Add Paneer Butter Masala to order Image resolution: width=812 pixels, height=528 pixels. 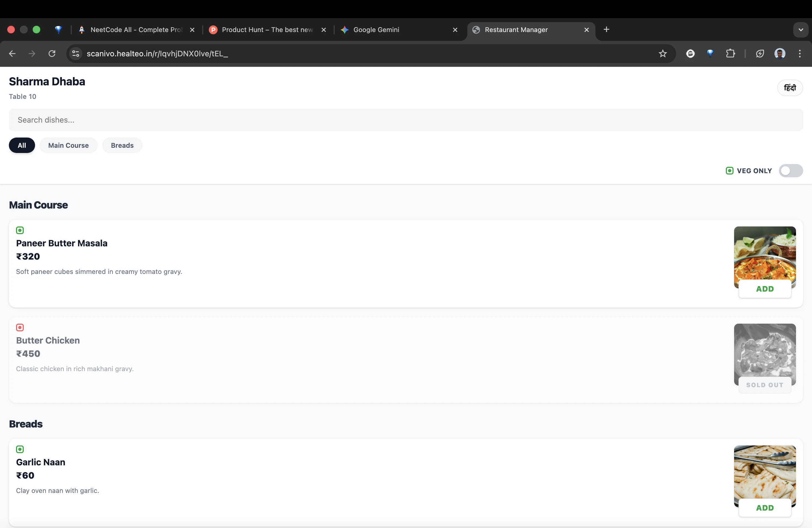pos(764,289)
